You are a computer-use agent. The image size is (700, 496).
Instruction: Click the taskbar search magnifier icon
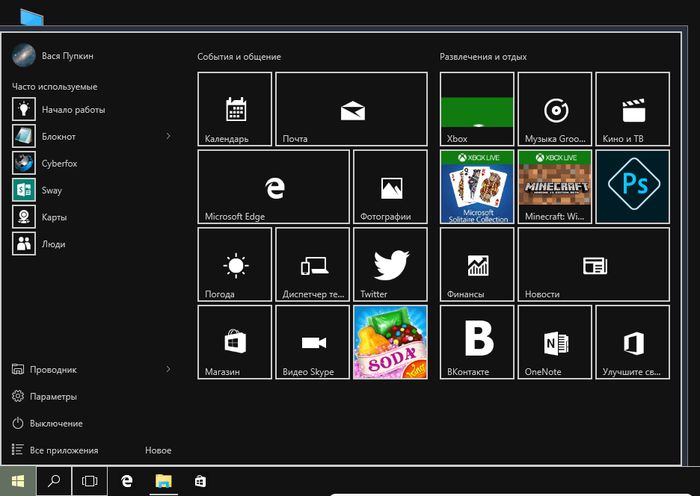[x=54, y=481]
